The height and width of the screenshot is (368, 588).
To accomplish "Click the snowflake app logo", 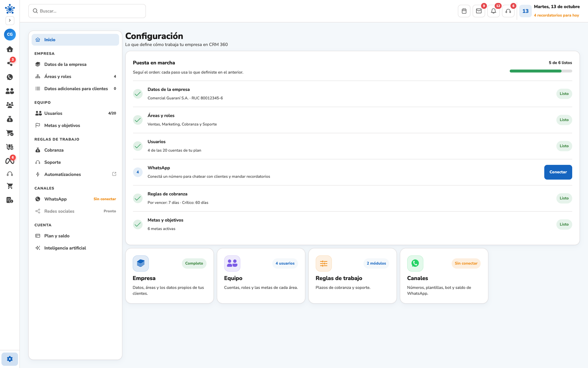I will 10,9.
